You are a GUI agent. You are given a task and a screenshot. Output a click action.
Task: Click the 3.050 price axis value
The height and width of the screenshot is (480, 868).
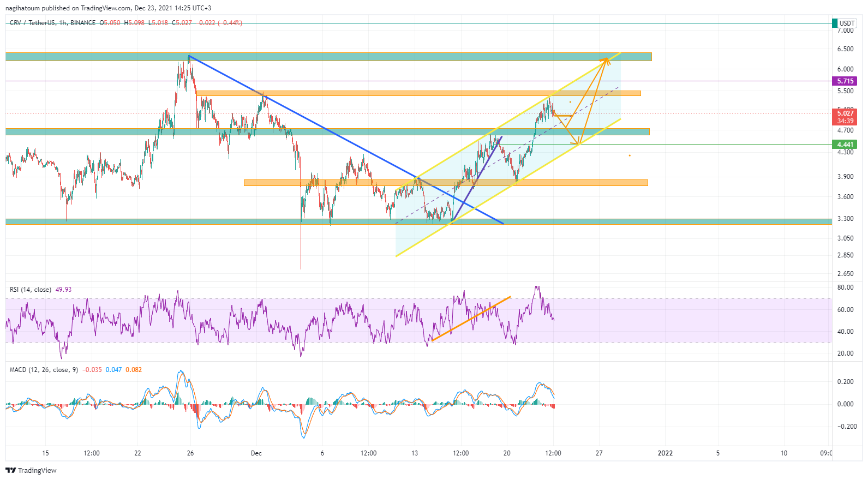[x=845, y=238]
